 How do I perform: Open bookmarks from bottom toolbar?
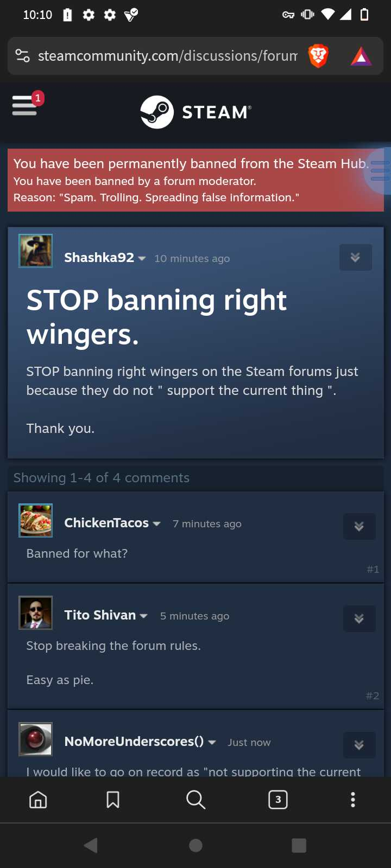(x=113, y=800)
